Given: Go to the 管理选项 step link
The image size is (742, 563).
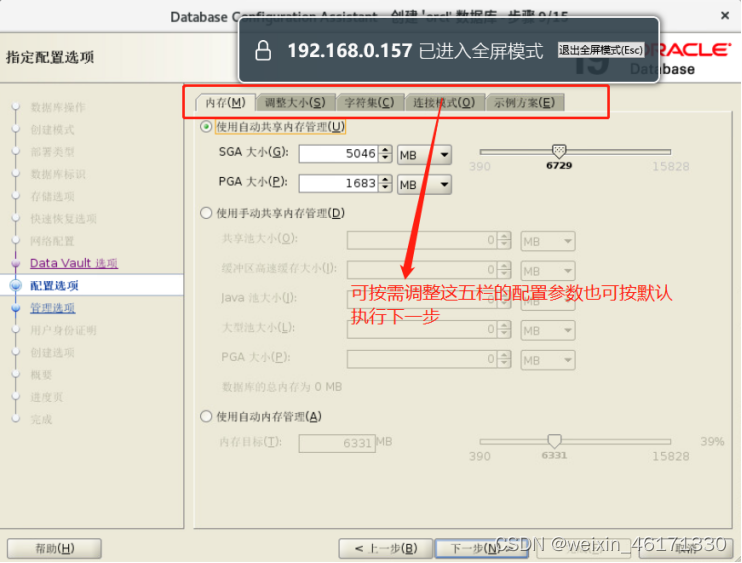Looking at the screenshot, I should [x=53, y=308].
